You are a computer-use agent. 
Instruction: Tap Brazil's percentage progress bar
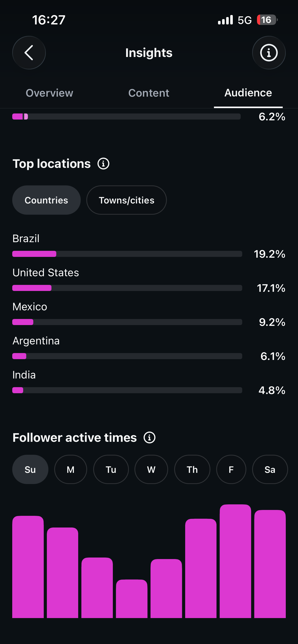(127, 254)
